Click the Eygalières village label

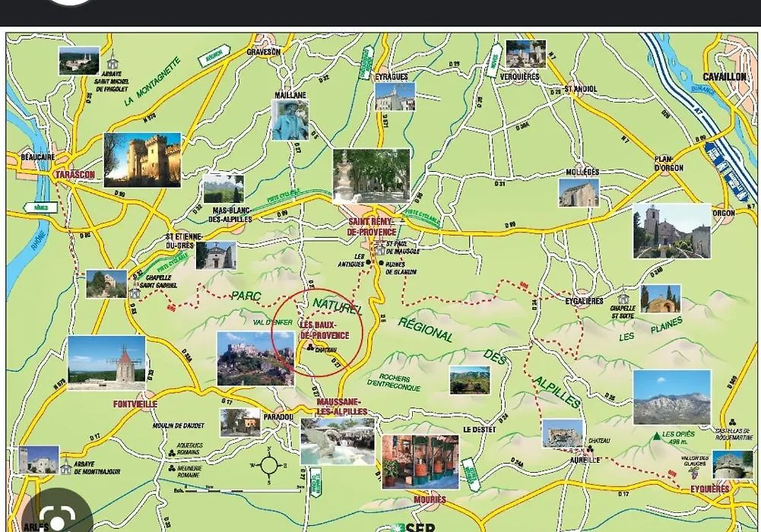tap(585, 301)
